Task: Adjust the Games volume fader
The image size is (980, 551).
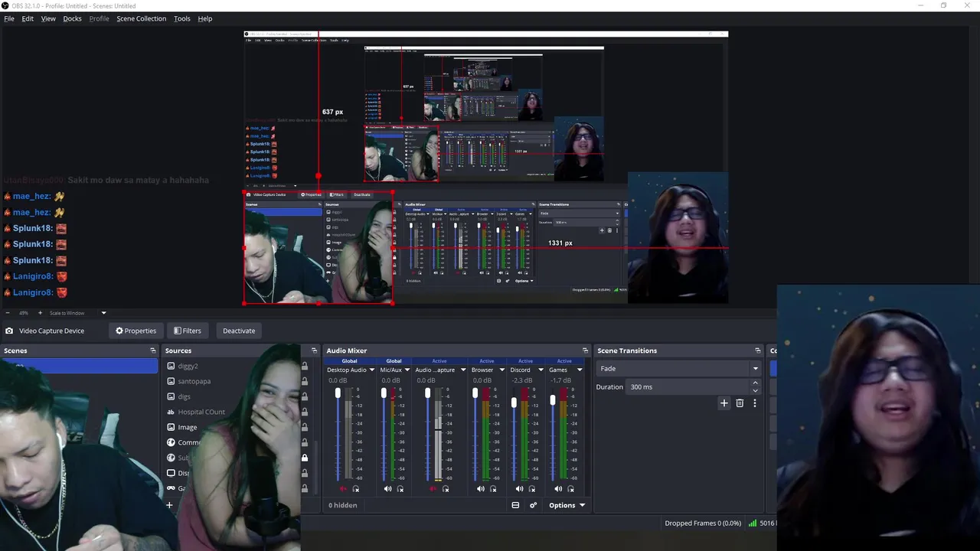Action: click(x=553, y=400)
